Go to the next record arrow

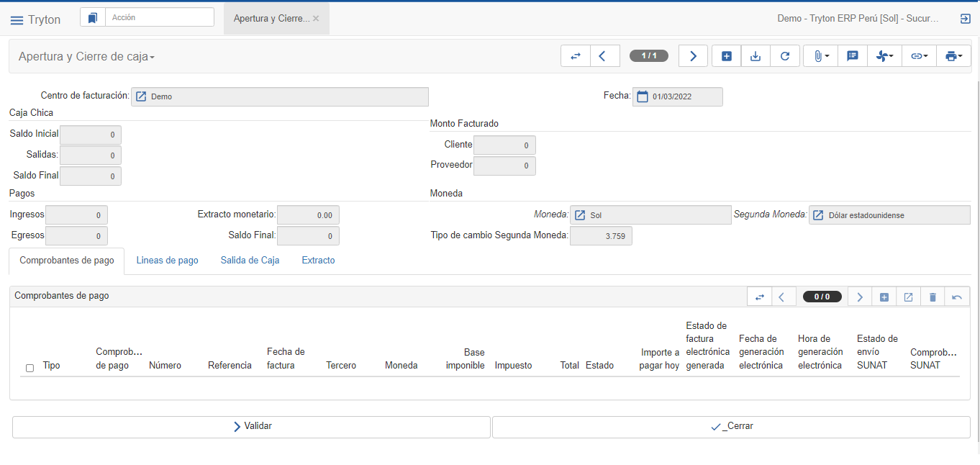pos(693,56)
